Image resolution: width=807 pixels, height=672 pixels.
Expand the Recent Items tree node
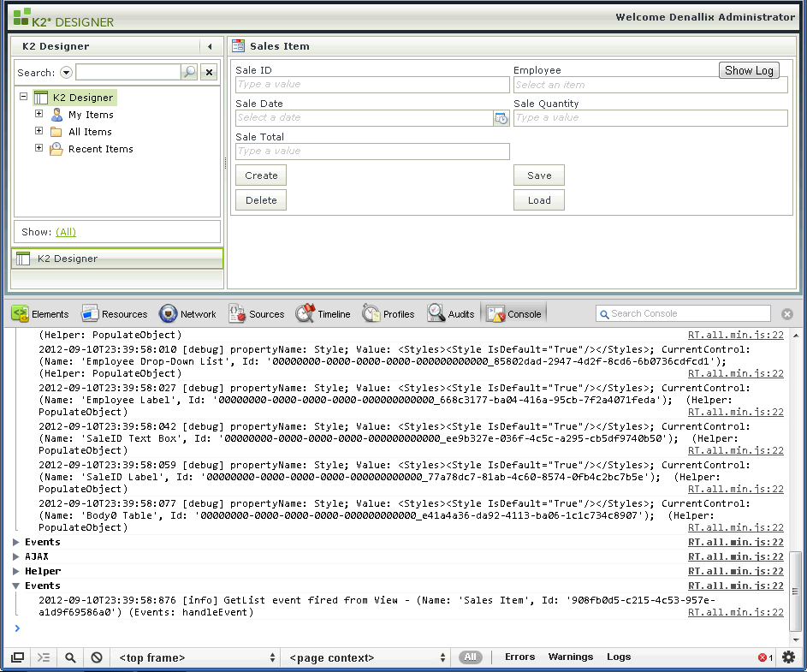[39, 148]
